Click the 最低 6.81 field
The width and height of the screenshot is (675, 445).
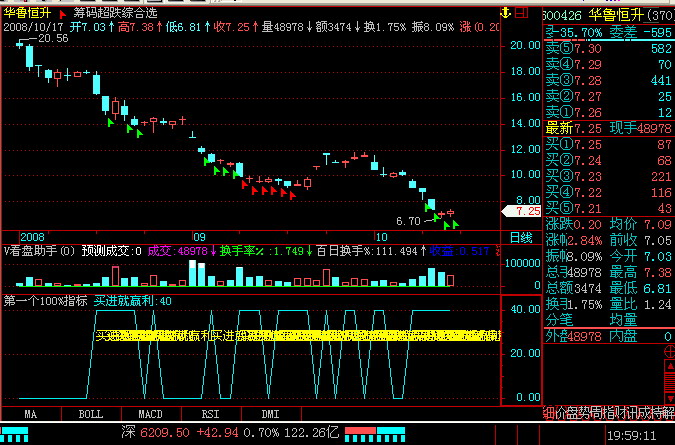(641, 288)
